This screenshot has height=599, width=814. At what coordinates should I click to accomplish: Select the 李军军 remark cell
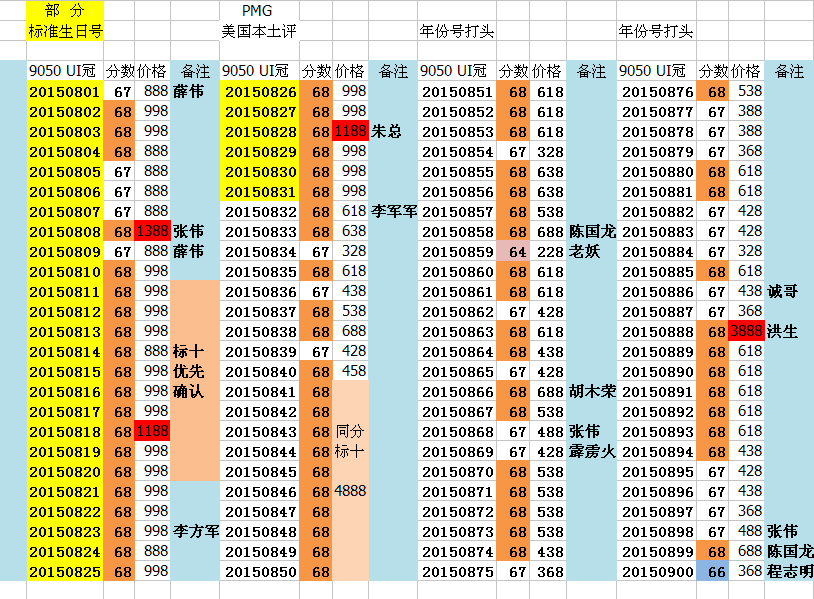pos(394,211)
